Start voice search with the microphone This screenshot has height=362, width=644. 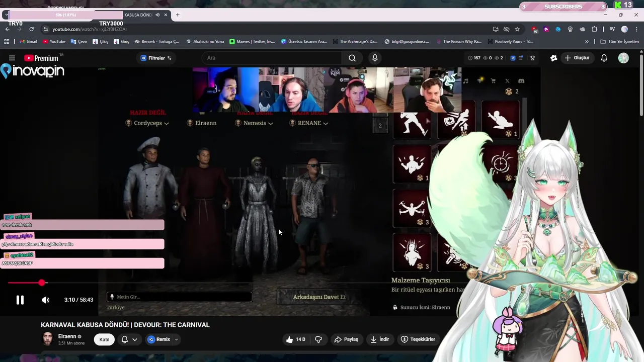[x=375, y=58]
